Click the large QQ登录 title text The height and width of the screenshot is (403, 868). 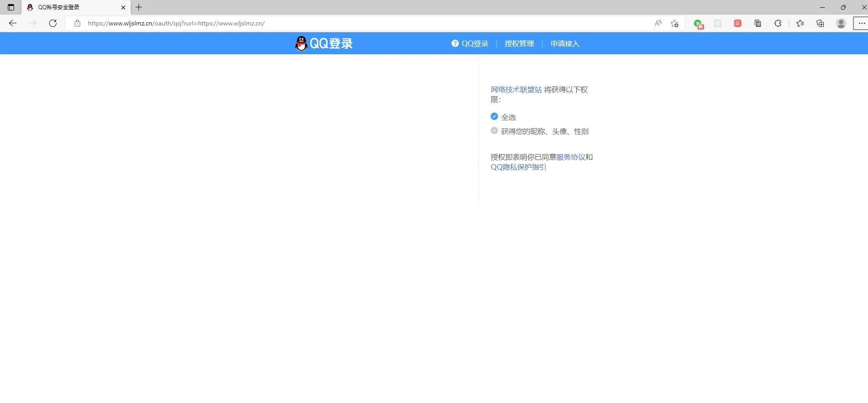pyautogui.click(x=331, y=43)
